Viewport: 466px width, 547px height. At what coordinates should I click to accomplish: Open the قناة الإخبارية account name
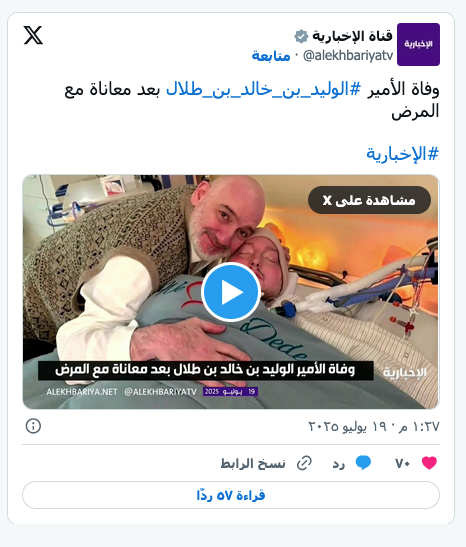coord(352,36)
